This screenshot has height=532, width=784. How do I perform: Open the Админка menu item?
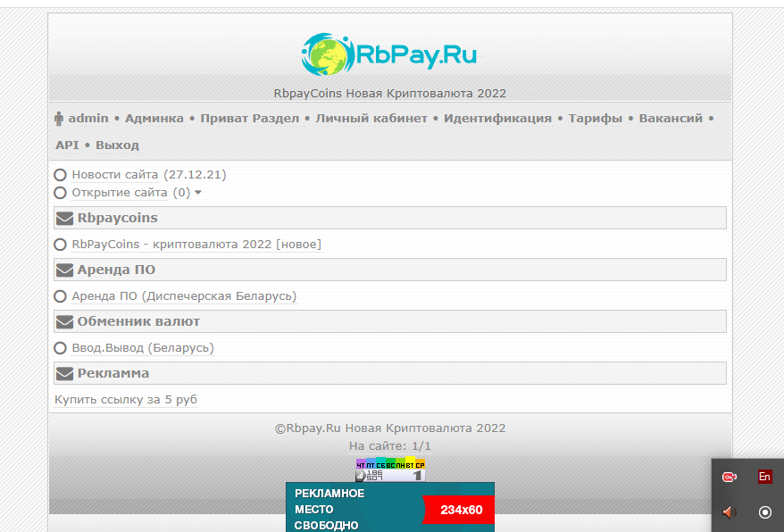[154, 119]
